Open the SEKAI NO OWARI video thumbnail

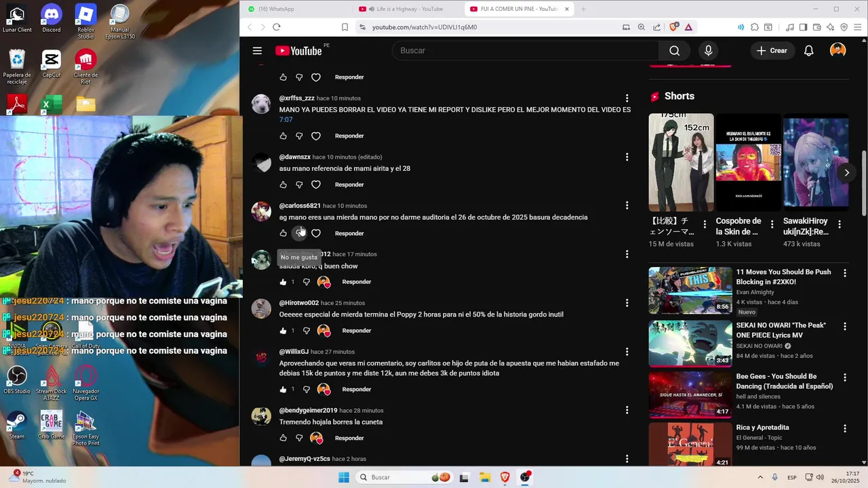tap(690, 343)
